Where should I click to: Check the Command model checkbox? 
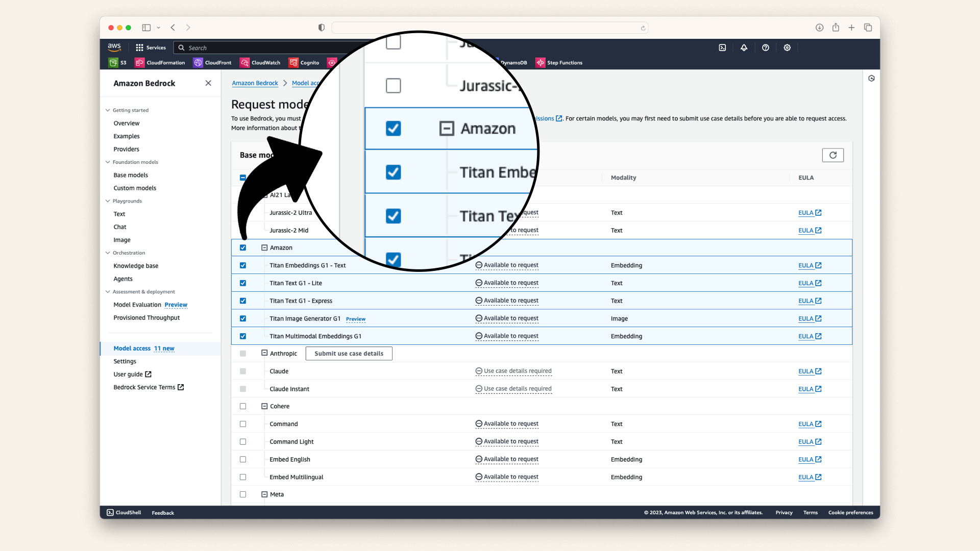pyautogui.click(x=243, y=424)
